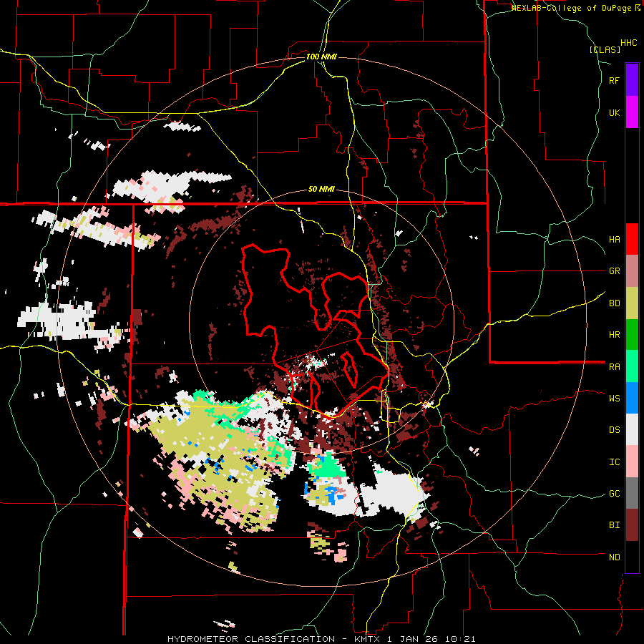Click the DS white legend swatch
Screen dimensions: 644x644
pyautogui.click(x=632, y=429)
